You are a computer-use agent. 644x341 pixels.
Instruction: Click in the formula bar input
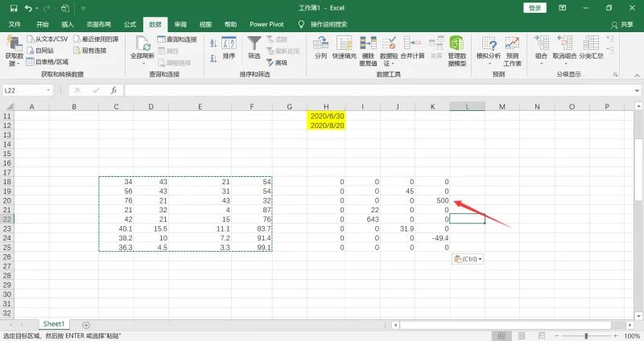pyautogui.click(x=378, y=90)
